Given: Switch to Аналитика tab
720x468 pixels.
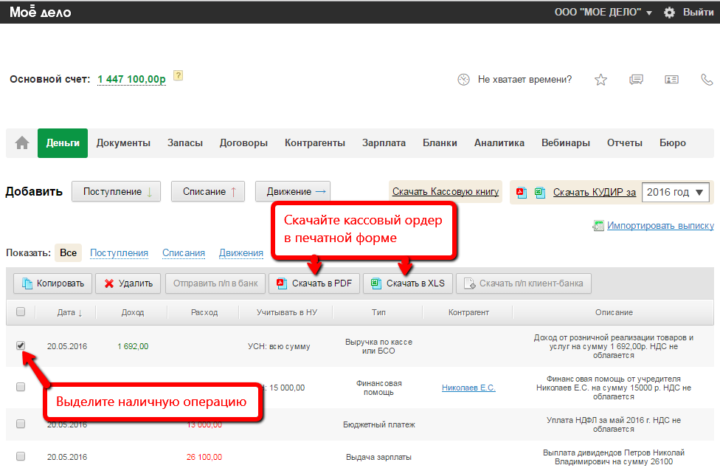Looking at the screenshot, I should click(499, 143).
